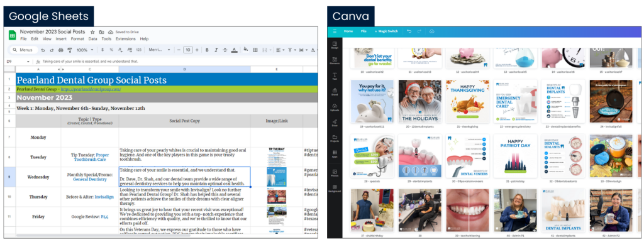Viewport: 644px width, 242px height.
Task: Open the Canva Text panel
Action: click(335, 76)
